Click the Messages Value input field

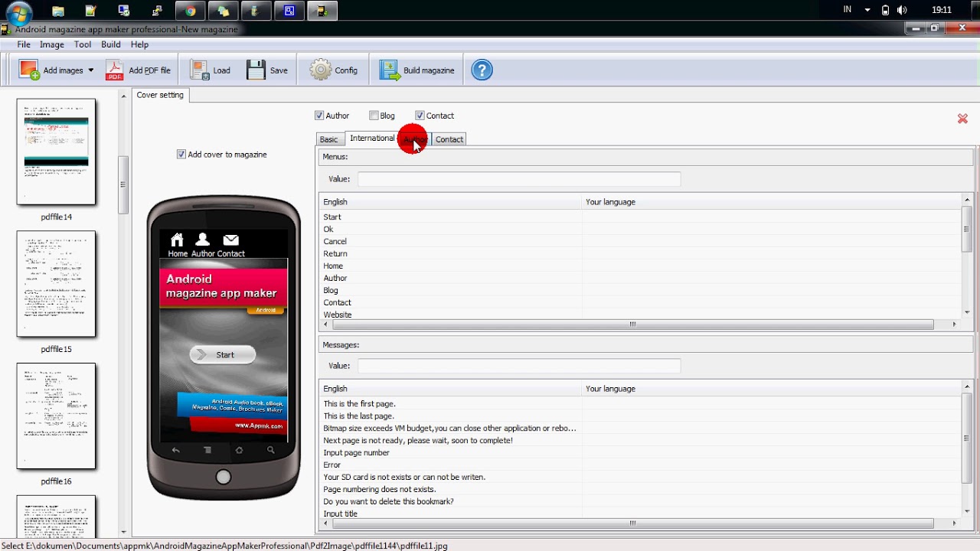519,365
